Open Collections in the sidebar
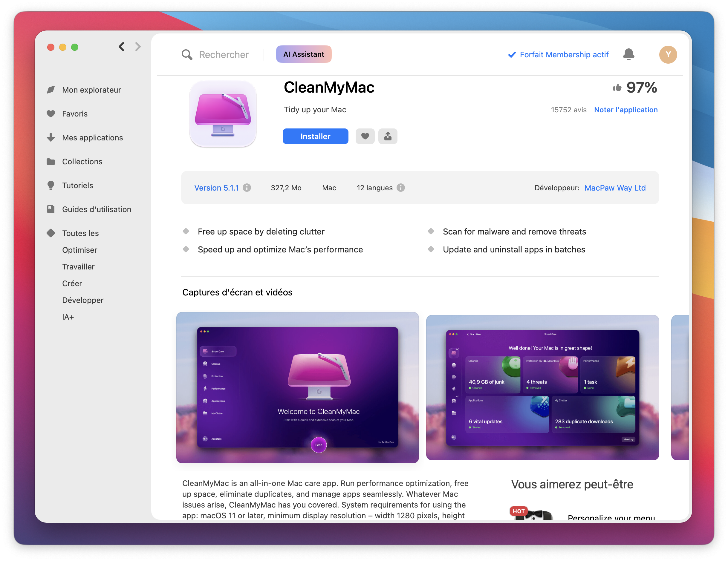The image size is (728, 561). tap(82, 162)
